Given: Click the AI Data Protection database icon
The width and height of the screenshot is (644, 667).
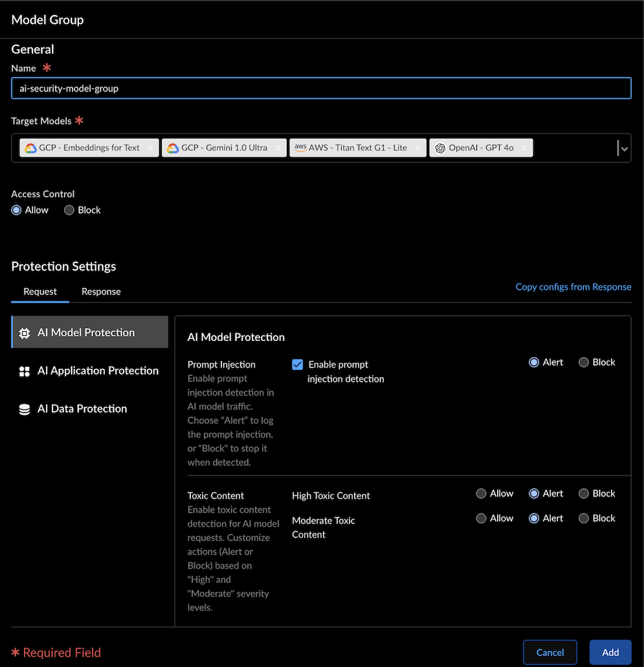Looking at the screenshot, I should 25,410.
